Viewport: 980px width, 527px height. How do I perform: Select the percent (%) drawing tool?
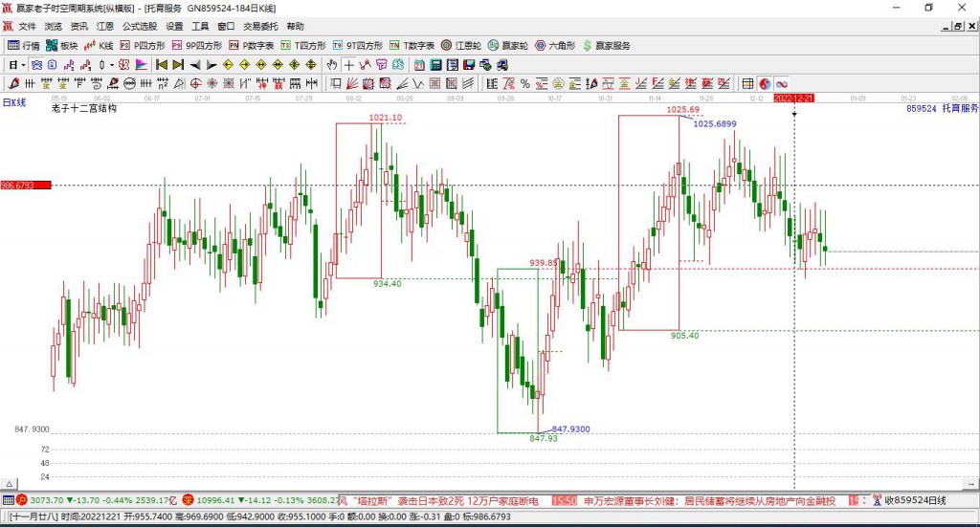tap(525, 83)
